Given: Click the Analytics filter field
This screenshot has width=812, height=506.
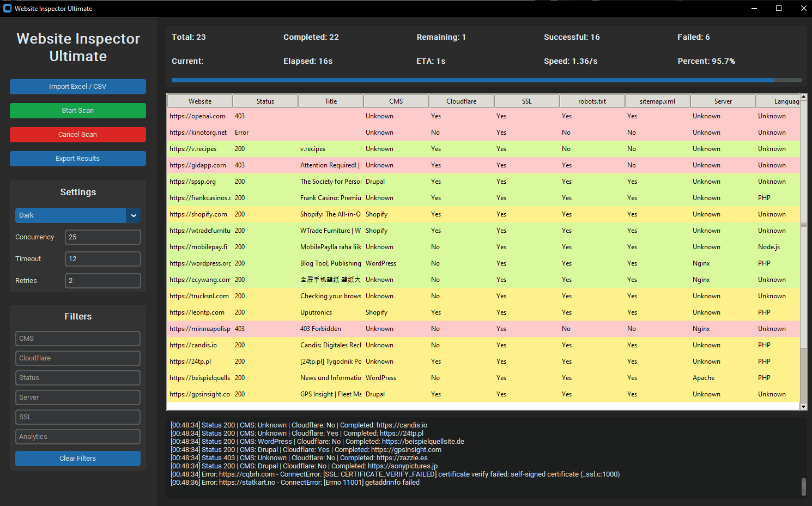Looking at the screenshot, I should (78, 437).
